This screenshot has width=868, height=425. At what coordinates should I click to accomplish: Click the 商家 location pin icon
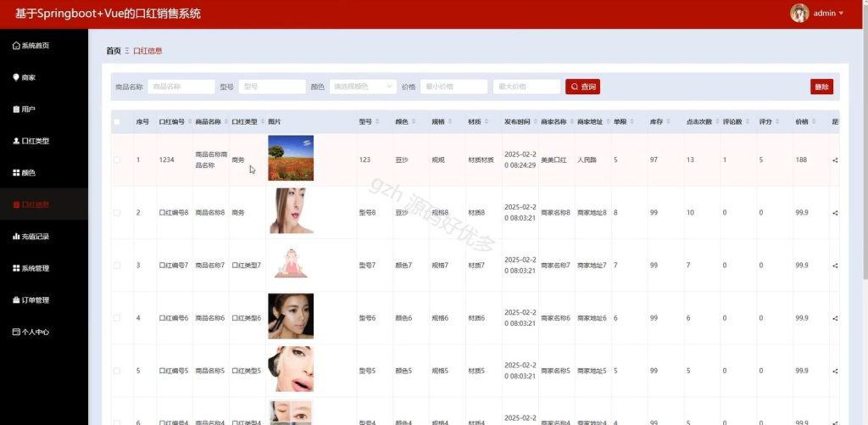coord(16,77)
